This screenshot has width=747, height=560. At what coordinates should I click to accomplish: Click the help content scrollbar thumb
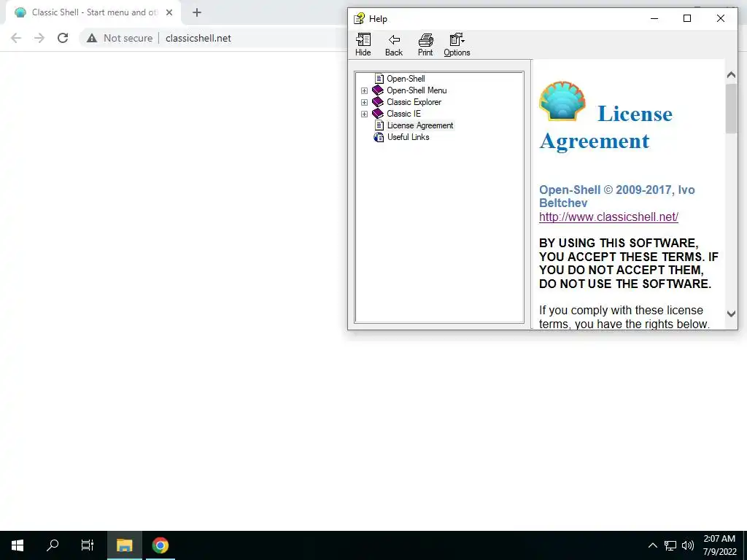coord(731,109)
